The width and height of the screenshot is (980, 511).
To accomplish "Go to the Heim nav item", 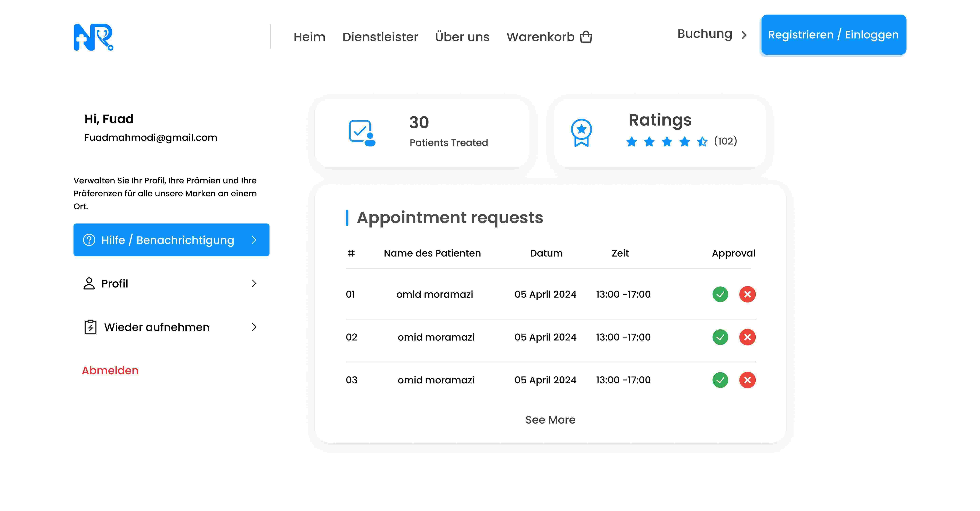I will click(309, 37).
